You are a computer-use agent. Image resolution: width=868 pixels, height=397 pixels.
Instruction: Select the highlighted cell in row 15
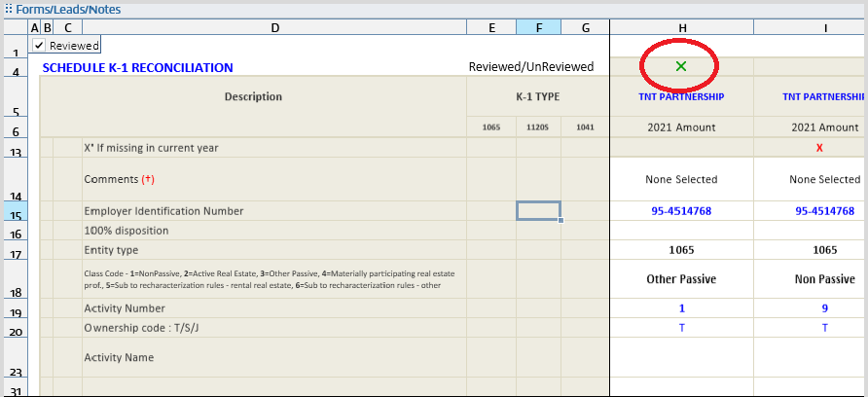click(538, 211)
